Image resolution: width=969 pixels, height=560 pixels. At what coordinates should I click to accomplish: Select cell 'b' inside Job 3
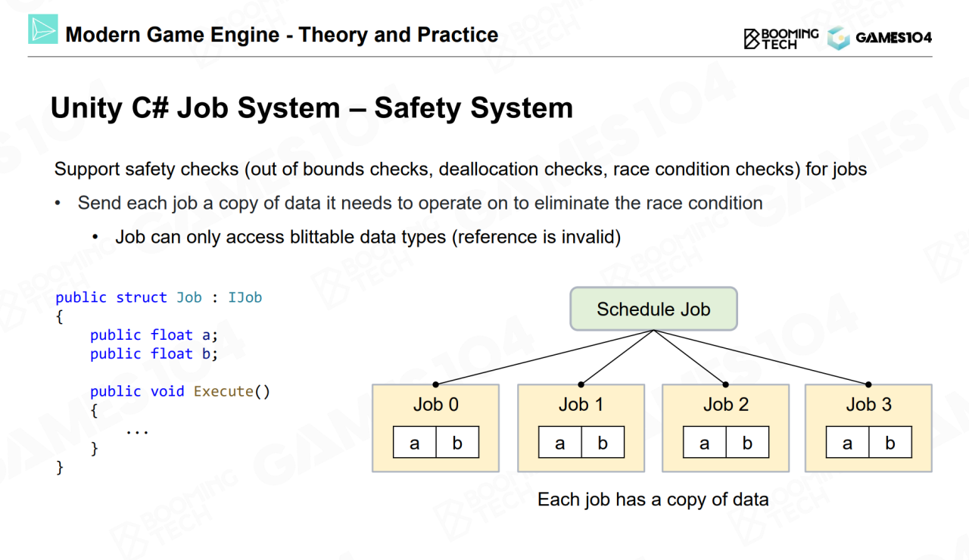pyautogui.click(x=890, y=443)
